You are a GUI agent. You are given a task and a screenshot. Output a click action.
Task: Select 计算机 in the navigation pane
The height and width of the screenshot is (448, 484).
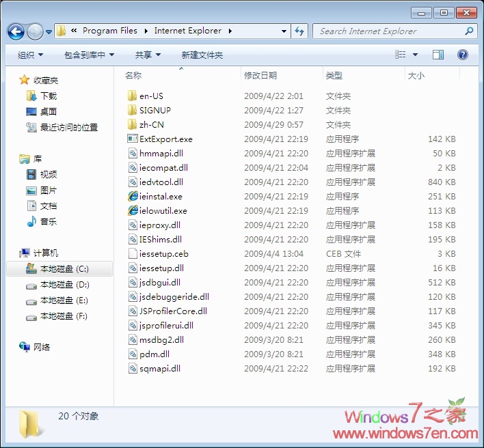point(46,253)
